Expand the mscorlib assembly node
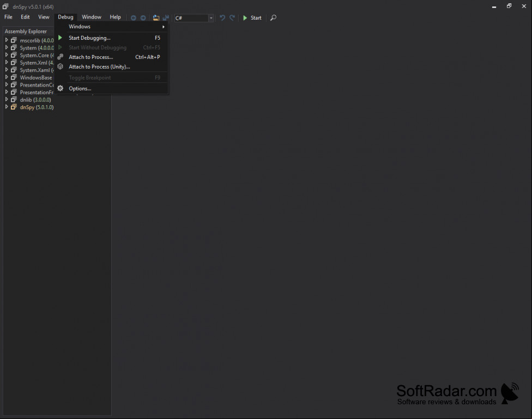 tap(6, 40)
